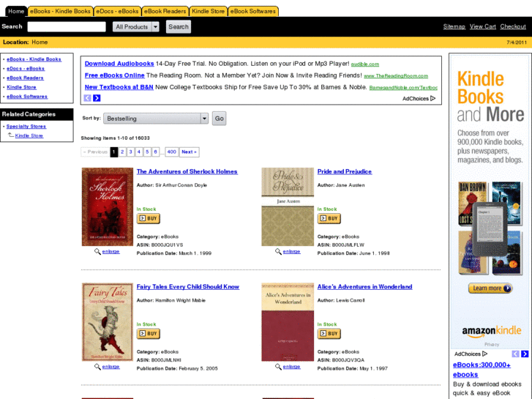The width and height of the screenshot is (532, 399).
Task: Go to results page 2
Action: 122,152
